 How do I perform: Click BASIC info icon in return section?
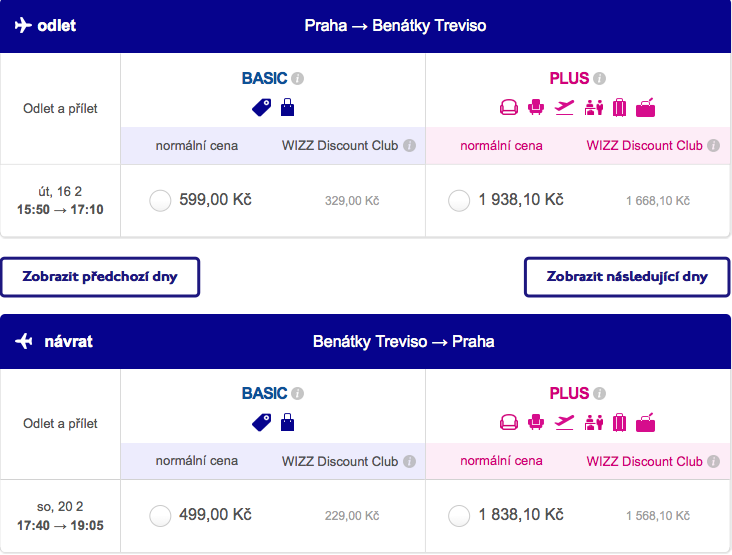(x=297, y=393)
